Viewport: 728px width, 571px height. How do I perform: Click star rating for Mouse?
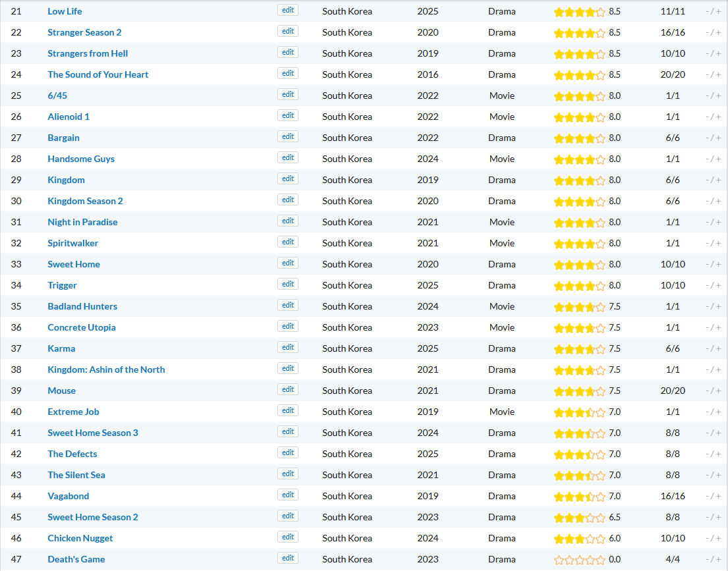[x=579, y=391]
